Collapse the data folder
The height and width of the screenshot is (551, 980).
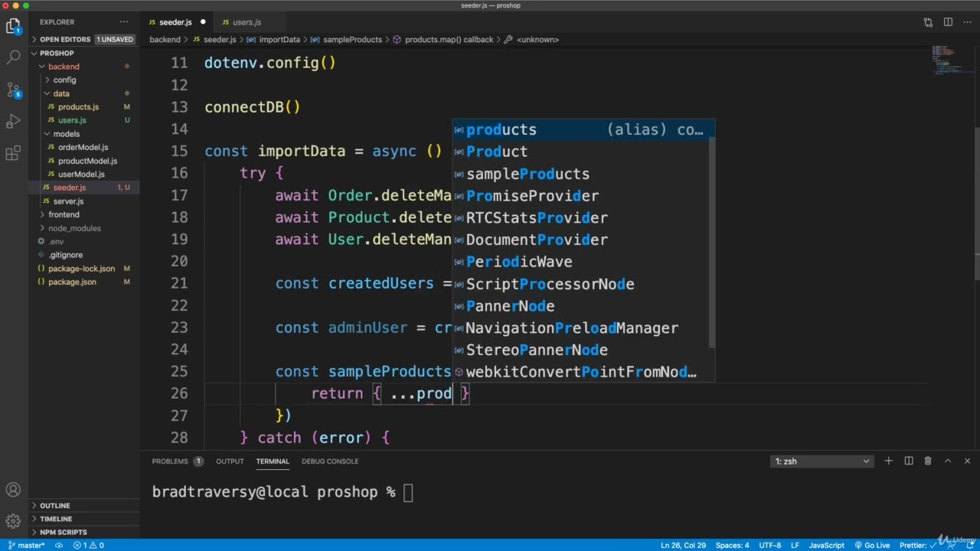pyautogui.click(x=47, y=93)
